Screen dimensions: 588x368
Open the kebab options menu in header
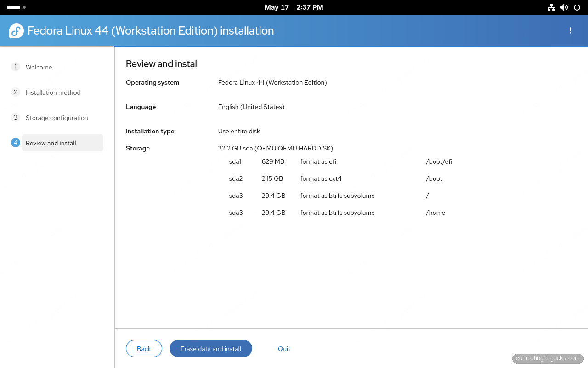[x=571, y=30]
